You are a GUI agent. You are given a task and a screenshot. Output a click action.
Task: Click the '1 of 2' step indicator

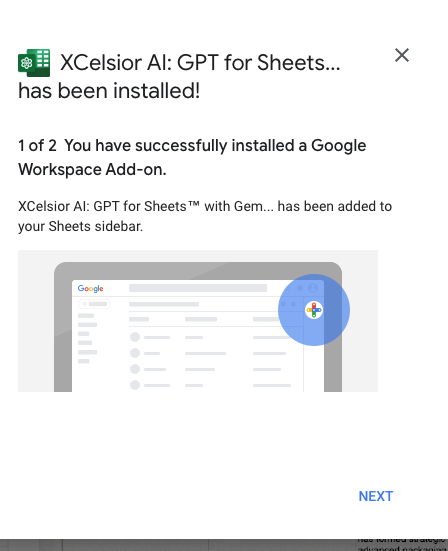pyautogui.click(x=37, y=145)
